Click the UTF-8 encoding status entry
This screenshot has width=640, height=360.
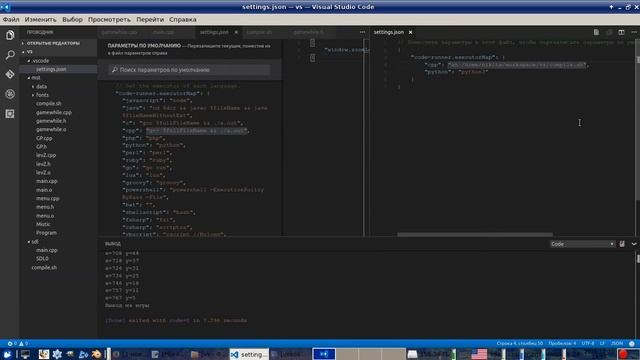588,344
